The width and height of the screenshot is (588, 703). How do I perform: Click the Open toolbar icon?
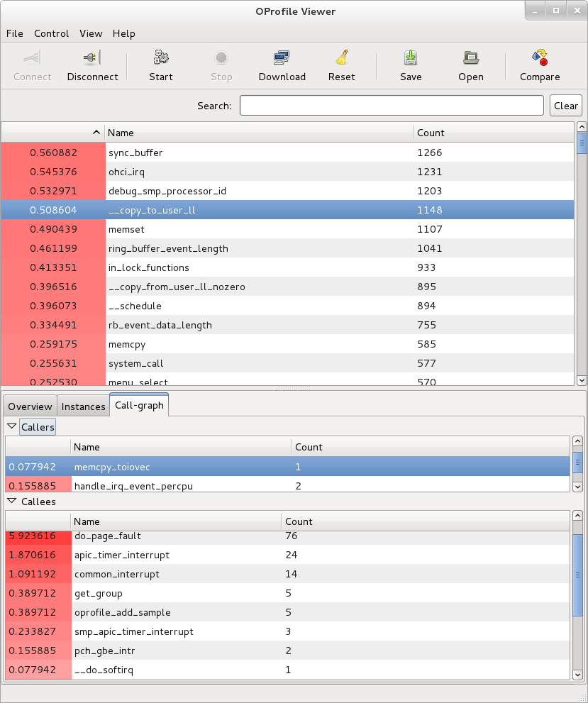[x=470, y=58]
